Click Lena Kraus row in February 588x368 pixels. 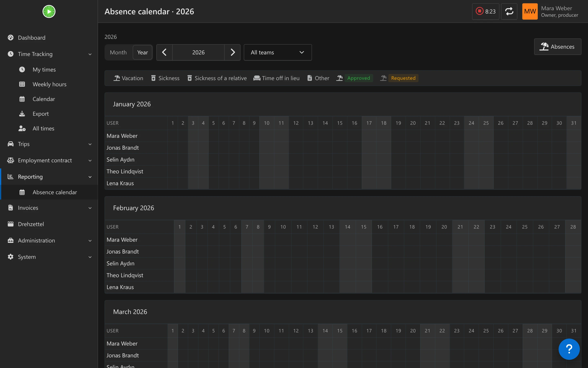coord(343,287)
